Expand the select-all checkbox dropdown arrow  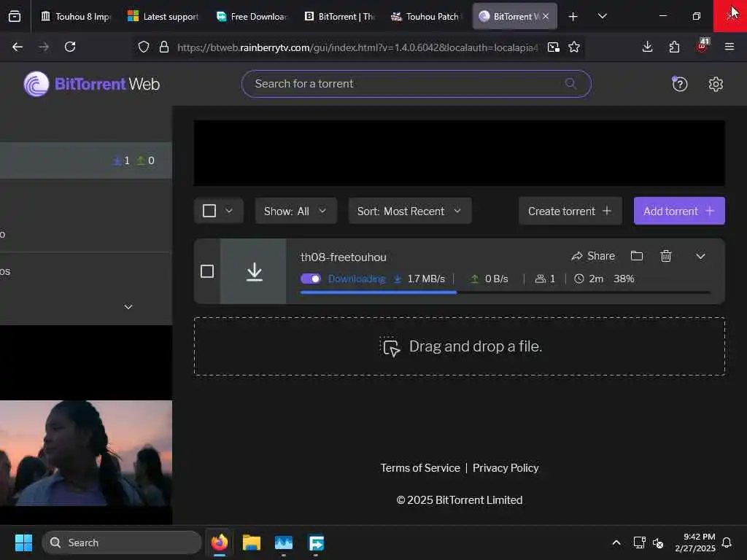click(229, 211)
